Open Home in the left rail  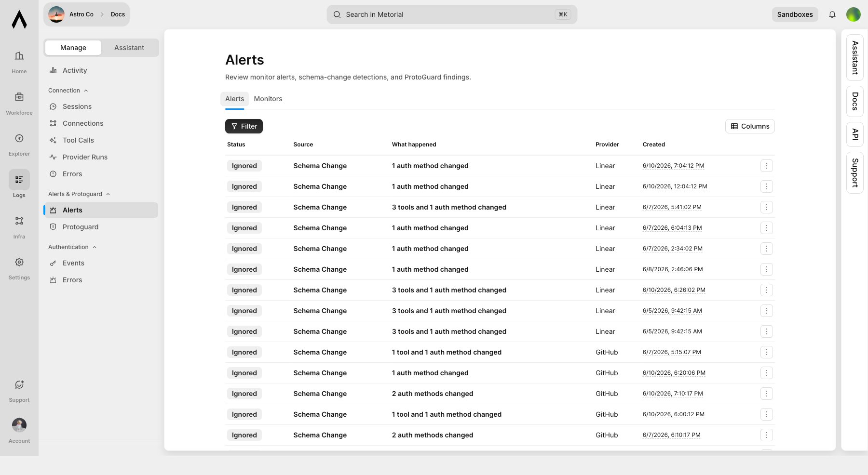pyautogui.click(x=19, y=63)
